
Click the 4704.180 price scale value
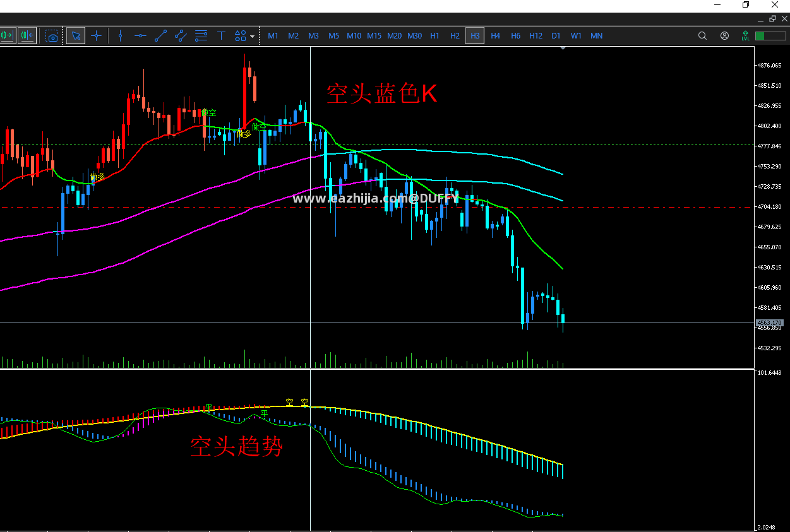(769, 206)
